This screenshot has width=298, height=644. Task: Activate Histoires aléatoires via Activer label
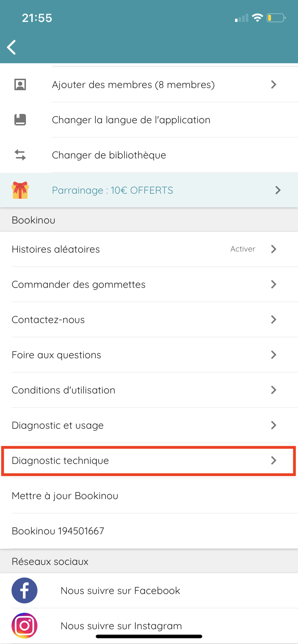point(243,249)
